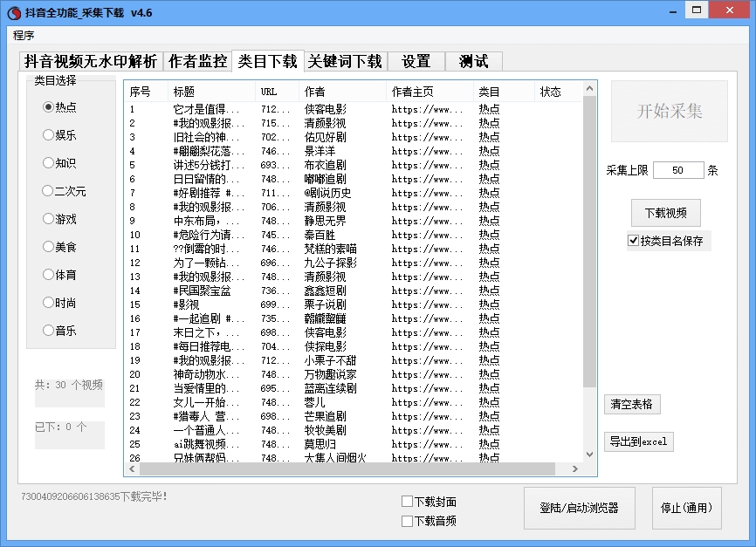Select author 牧牧美剧 in row 24
The width and height of the screenshot is (756, 547).
point(325,431)
